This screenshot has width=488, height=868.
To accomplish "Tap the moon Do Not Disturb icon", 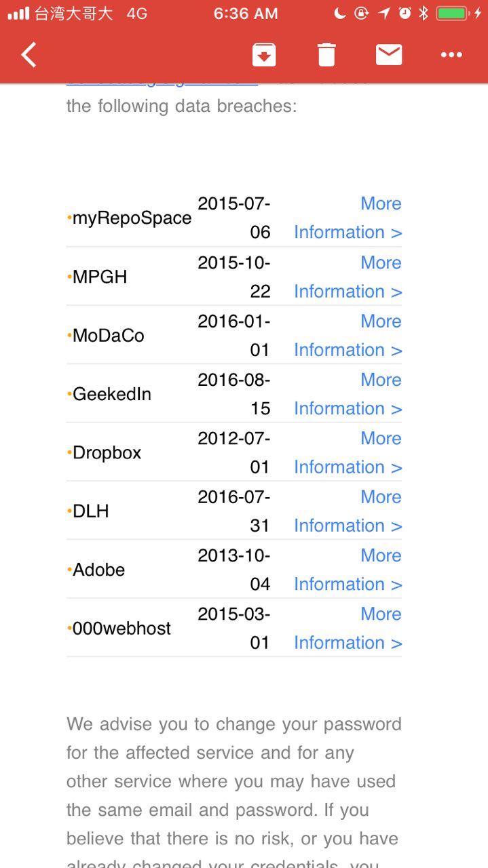I will pyautogui.click(x=341, y=13).
